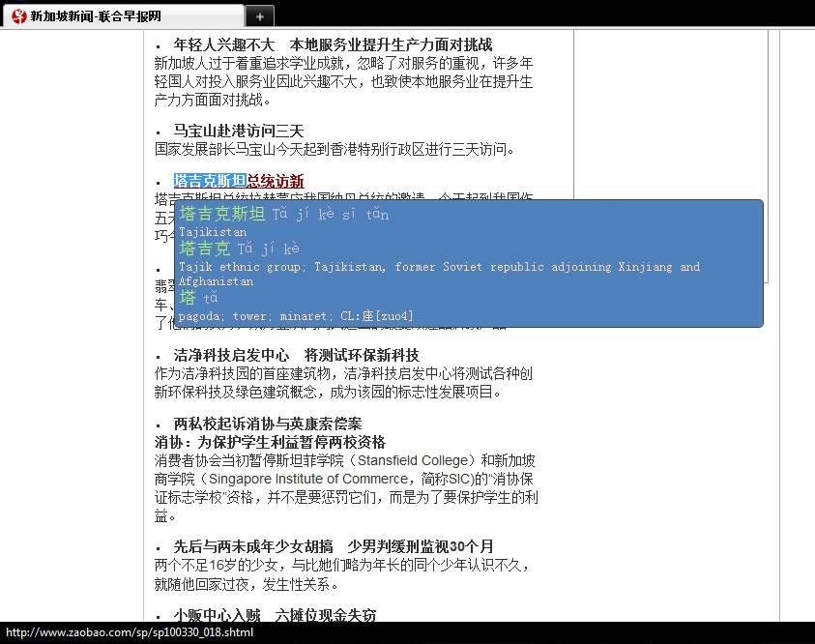Click the Zaobao favicon in the tab
Viewport: 815px width, 644px height.
coord(16,15)
